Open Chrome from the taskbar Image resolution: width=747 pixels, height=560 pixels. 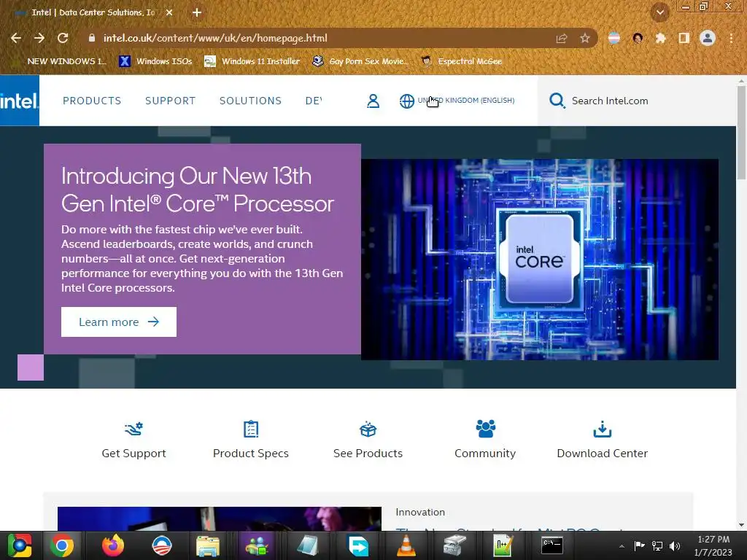click(x=62, y=545)
